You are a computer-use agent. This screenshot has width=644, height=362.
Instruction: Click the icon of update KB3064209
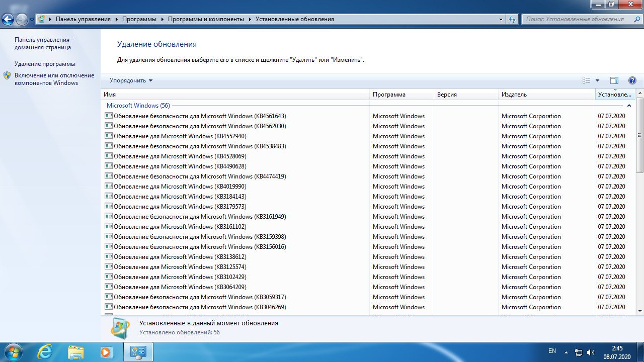pyautogui.click(x=108, y=287)
